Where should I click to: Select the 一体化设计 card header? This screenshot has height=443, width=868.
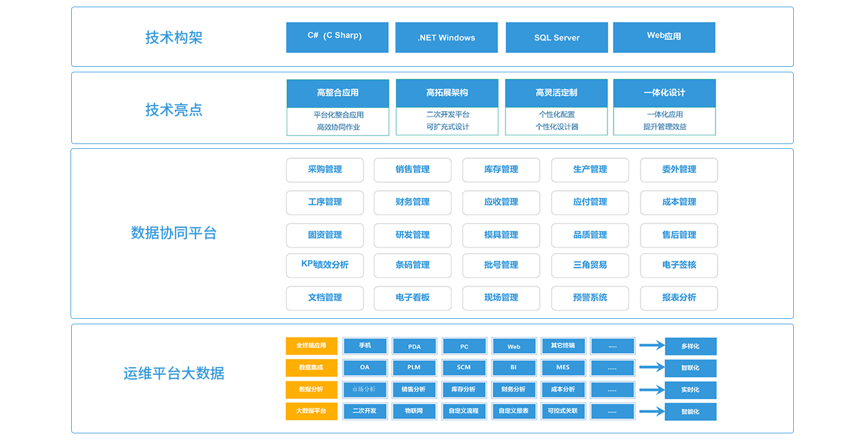(664, 93)
